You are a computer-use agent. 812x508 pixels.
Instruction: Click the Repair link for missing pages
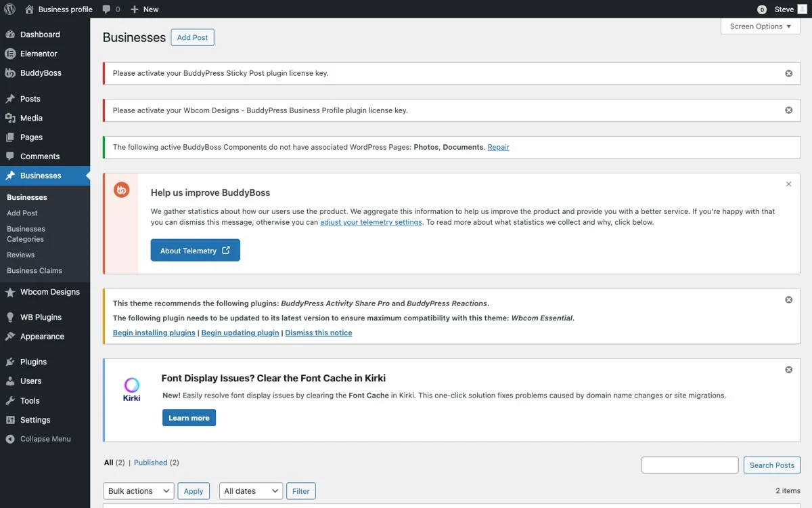[x=498, y=147]
